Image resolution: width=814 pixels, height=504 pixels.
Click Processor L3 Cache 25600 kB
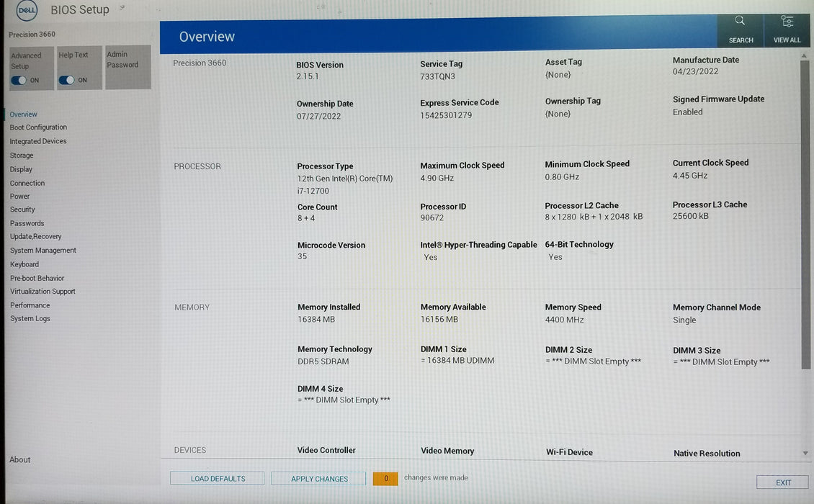(690, 217)
